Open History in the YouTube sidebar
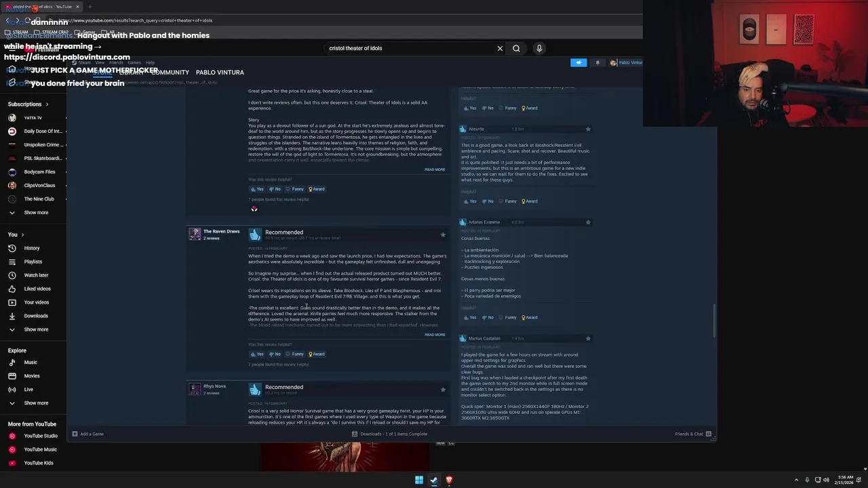868x488 pixels. pyautogui.click(x=33, y=248)
